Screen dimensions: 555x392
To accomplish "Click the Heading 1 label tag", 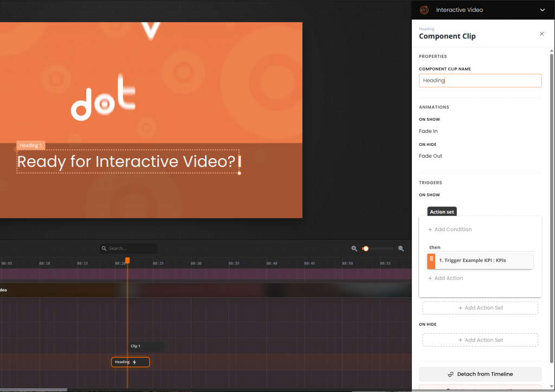I will 30,145.
